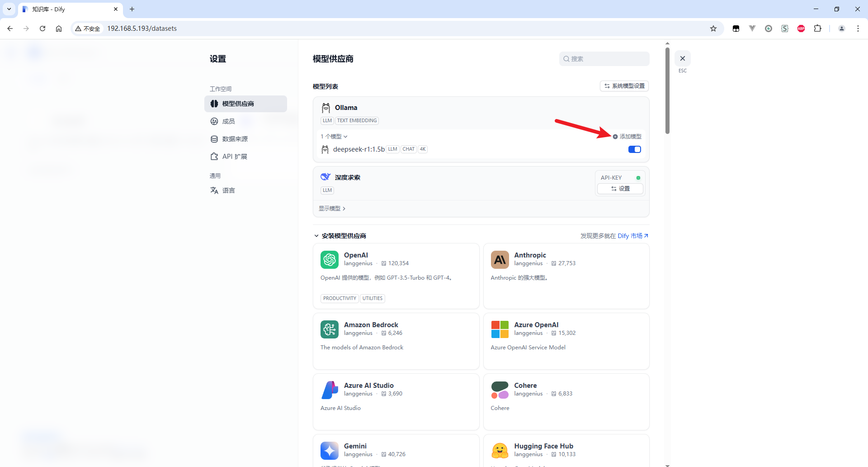The height and width of the screenshot is (467, 868).
Task: Click the browser reload icon
Action: [42, 29]
